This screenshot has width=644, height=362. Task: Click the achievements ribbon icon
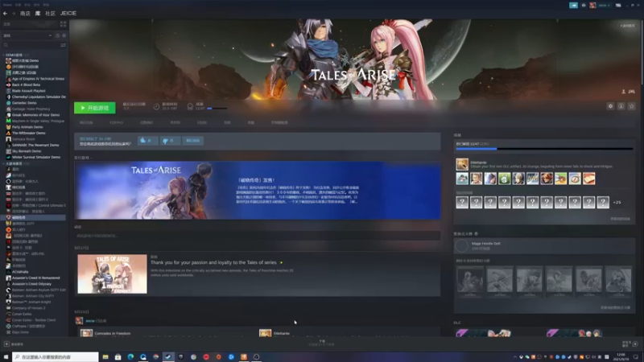(190, 107)
